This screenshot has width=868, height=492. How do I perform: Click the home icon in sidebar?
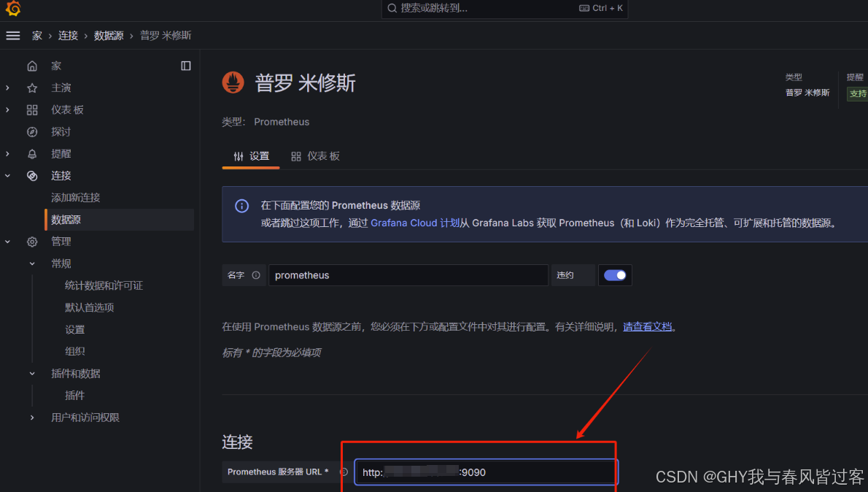[32, 66]
